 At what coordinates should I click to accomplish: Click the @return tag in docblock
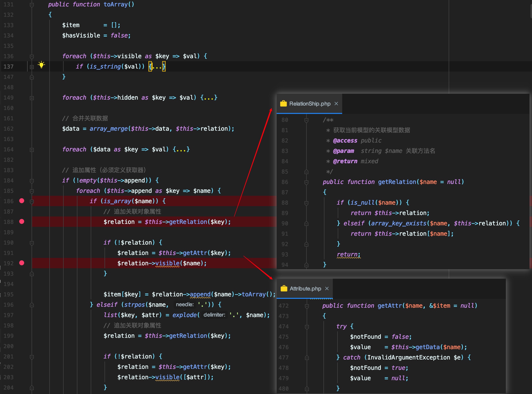pos(345,161)
